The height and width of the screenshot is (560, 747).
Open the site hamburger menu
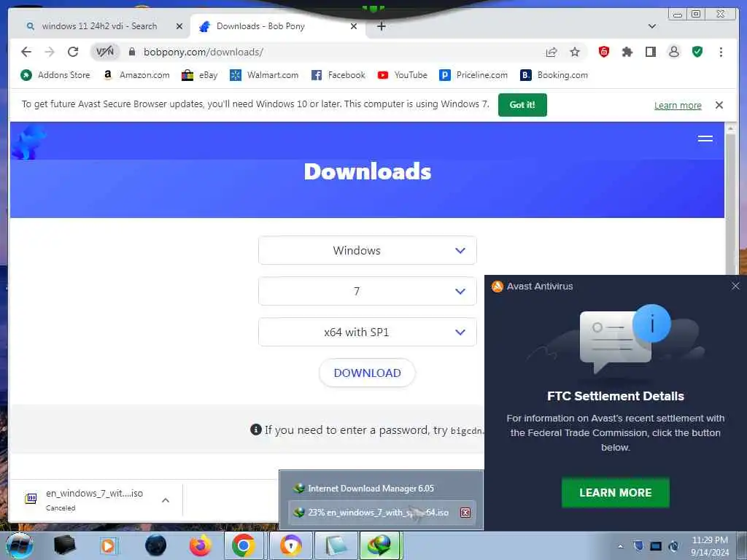[x=705, y=139]
